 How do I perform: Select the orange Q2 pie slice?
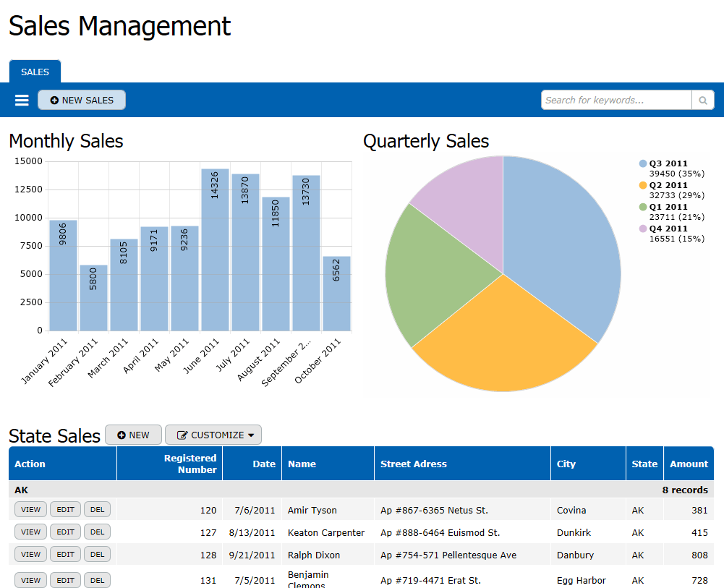[x=503, y=340]
